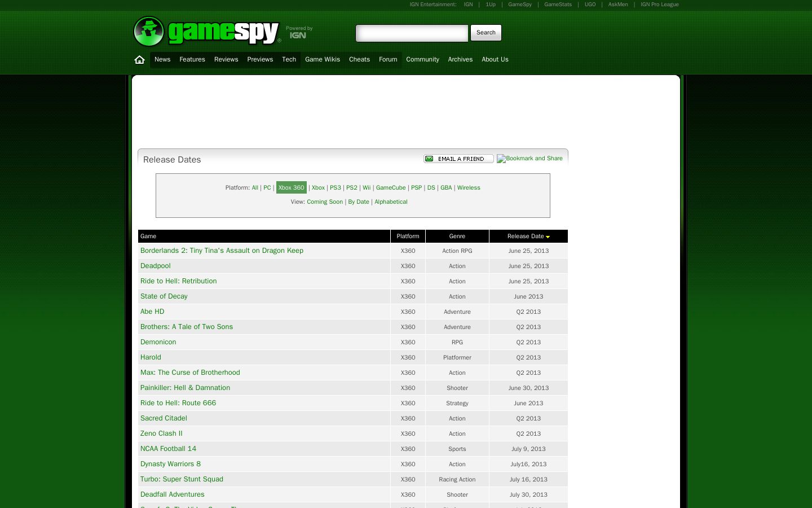Open the Previews menu item
Viewport: 812px width, 508px height.
(x=260, y=60)
